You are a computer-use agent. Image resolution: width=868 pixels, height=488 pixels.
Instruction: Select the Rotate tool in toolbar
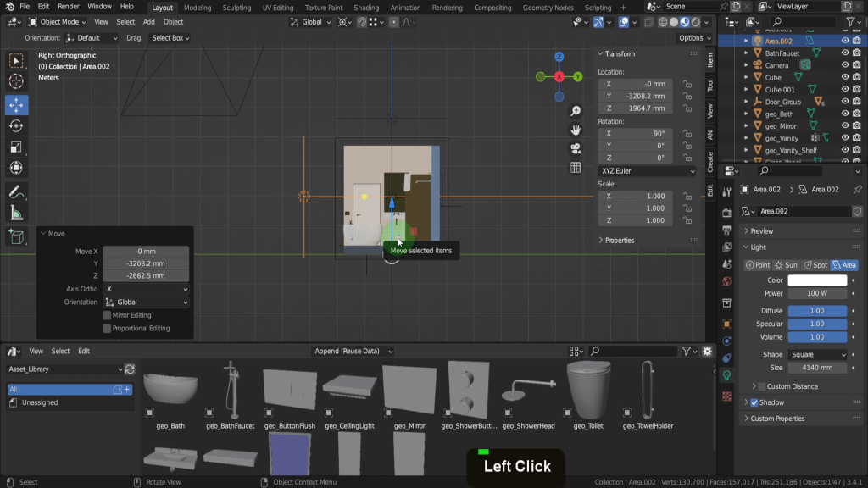click(16, 126)
